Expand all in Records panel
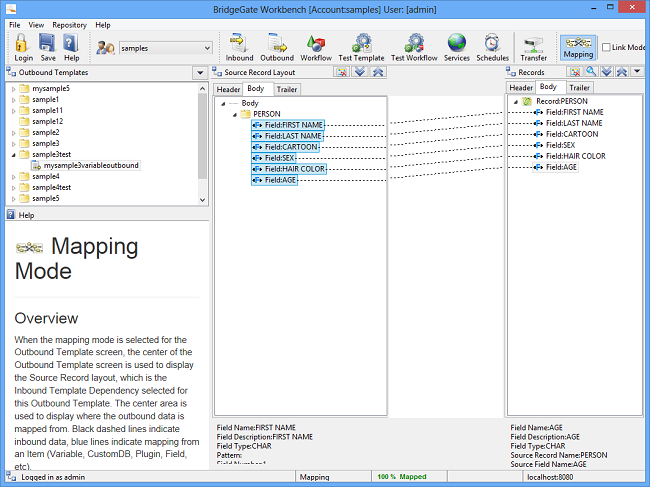650x487 pixels. click(606, 72)
